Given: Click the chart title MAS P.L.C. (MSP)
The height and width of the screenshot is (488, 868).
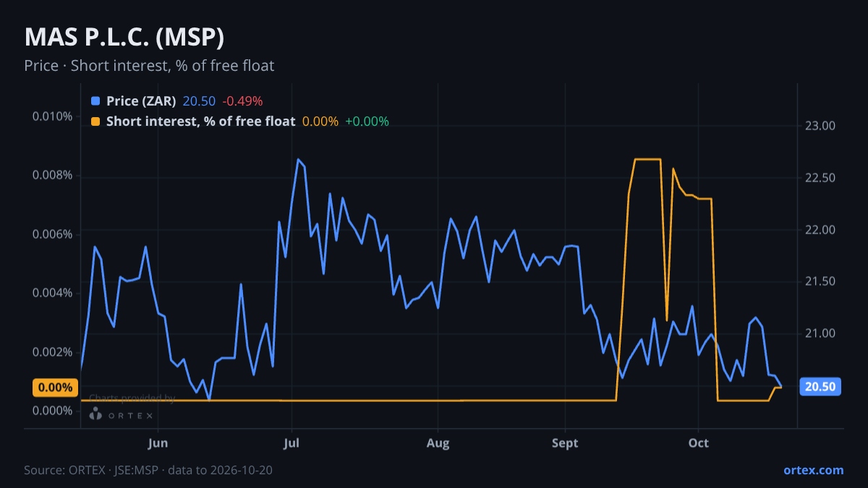Looking at the screenshot, I should coord(124,37).
